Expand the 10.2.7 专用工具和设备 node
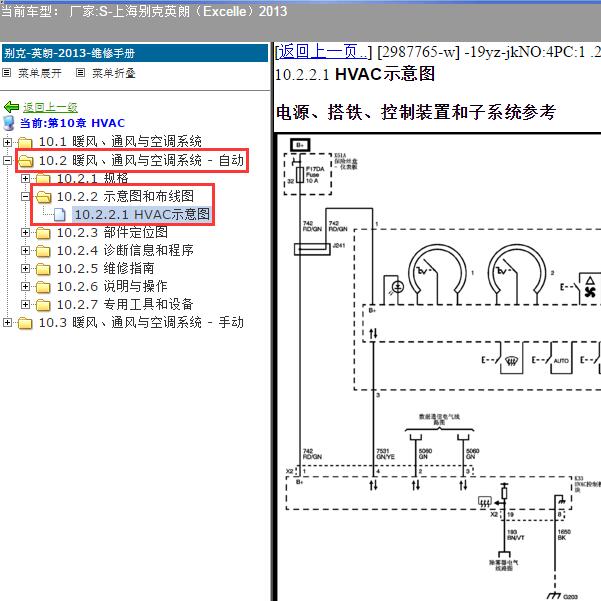This screenshot has width=601, height=601. pyautogui.click(x=25, y=304)
